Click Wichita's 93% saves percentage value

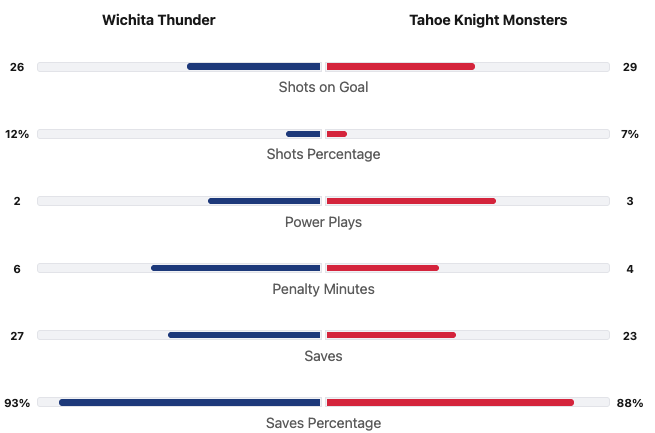(x=17, y=402)
